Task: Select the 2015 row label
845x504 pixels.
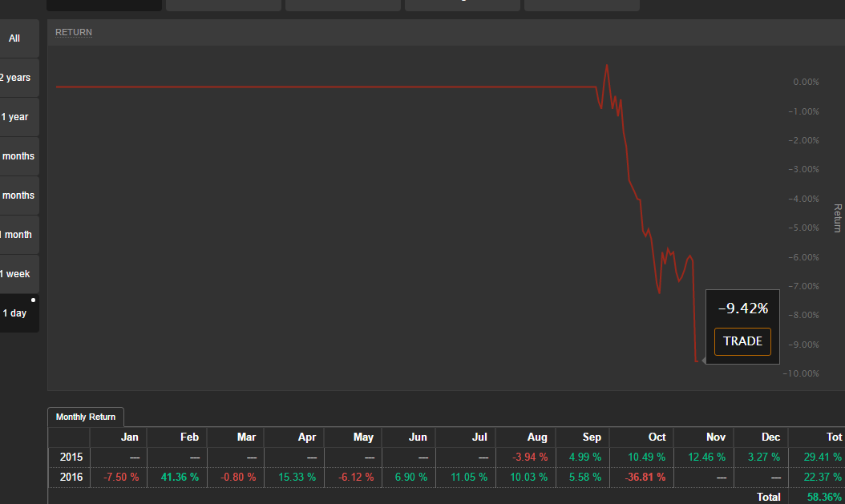Action: [70, 458]
